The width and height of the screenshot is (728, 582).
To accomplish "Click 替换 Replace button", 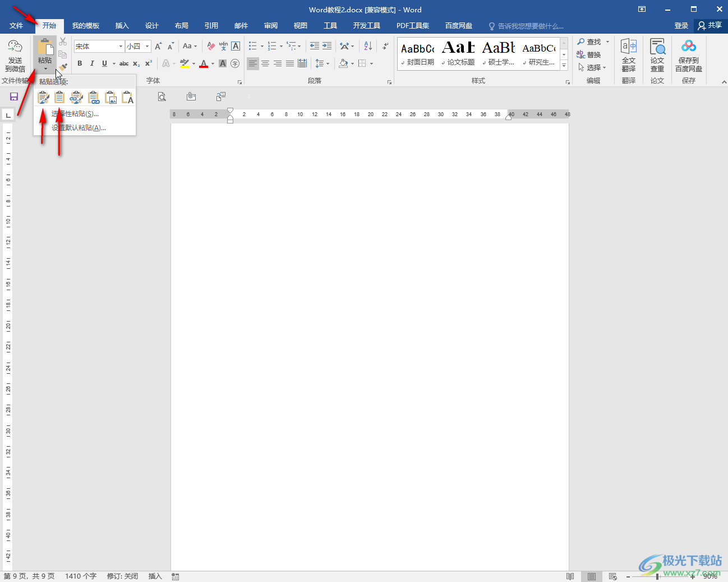I will click(589, 55).
